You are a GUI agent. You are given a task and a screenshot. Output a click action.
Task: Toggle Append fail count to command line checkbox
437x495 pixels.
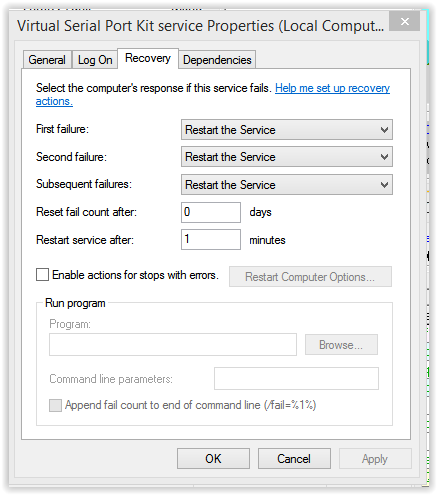point(55,406)
